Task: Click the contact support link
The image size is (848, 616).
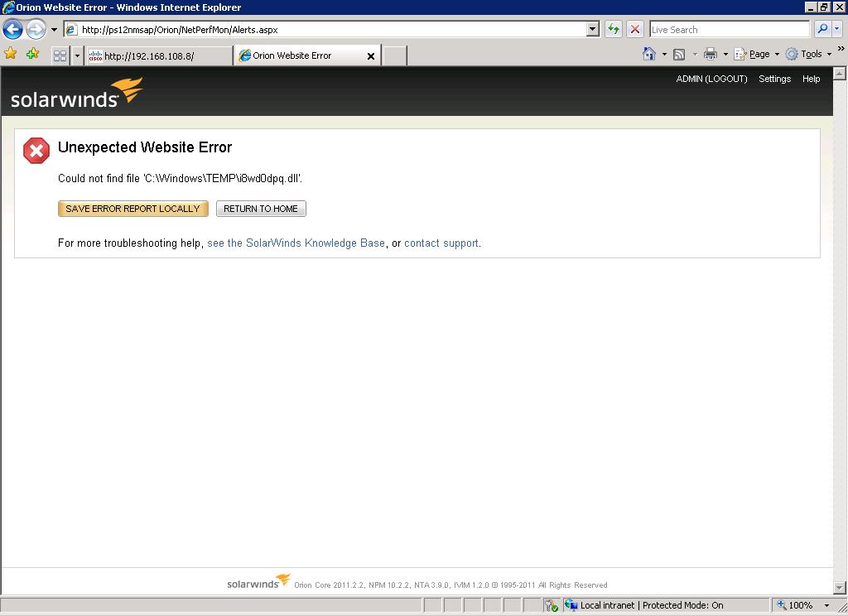Action: click(441, 243)
